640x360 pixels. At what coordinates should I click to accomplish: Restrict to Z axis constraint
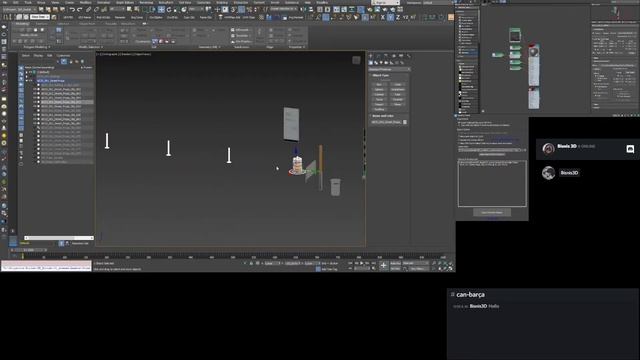pyautogui.click(x=398, y=17)
